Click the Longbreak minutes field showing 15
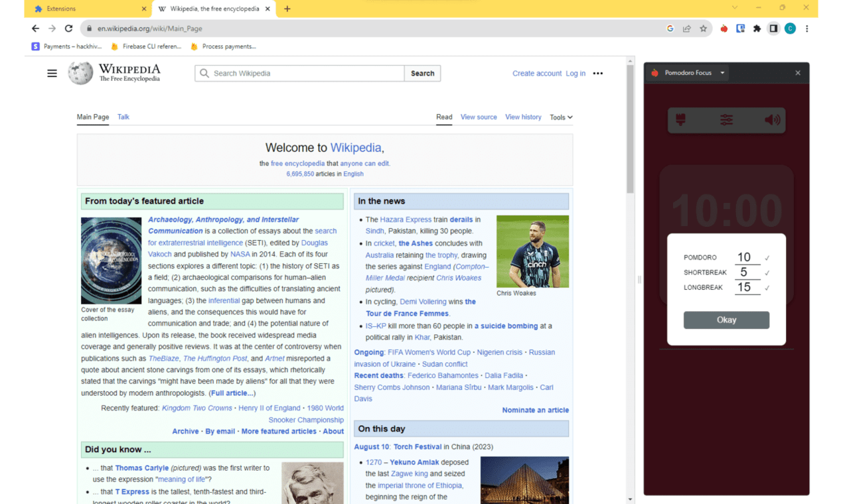The height and width of the screenshot is (504, 843). click(x=747, y=288)
